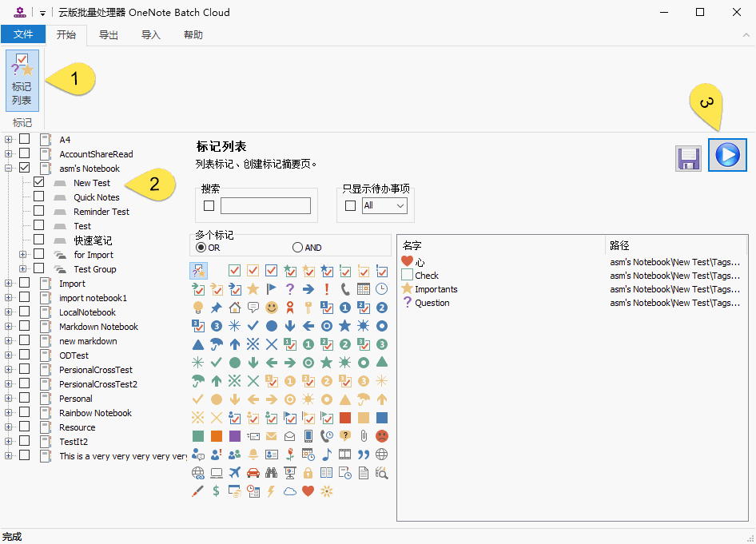756x544 pixels.
Task: Pick the red square tag swatch
Action: (x=344, y=418)
